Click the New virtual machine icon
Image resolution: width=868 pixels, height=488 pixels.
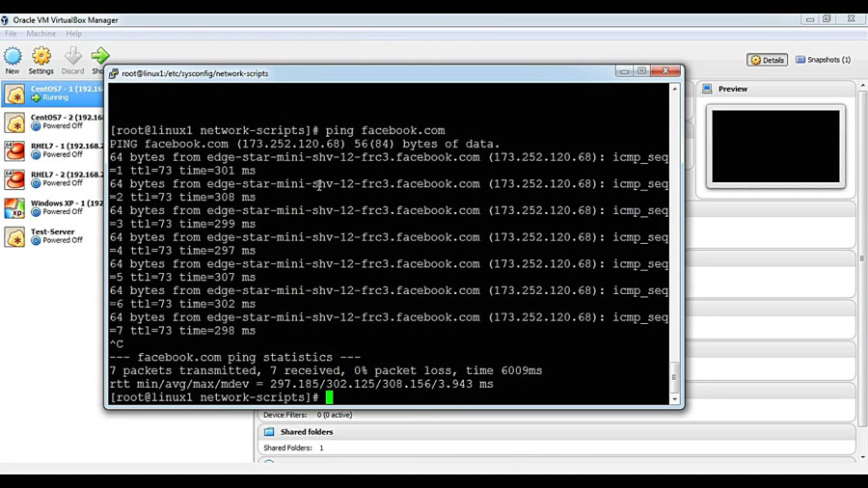coord(13,56)
